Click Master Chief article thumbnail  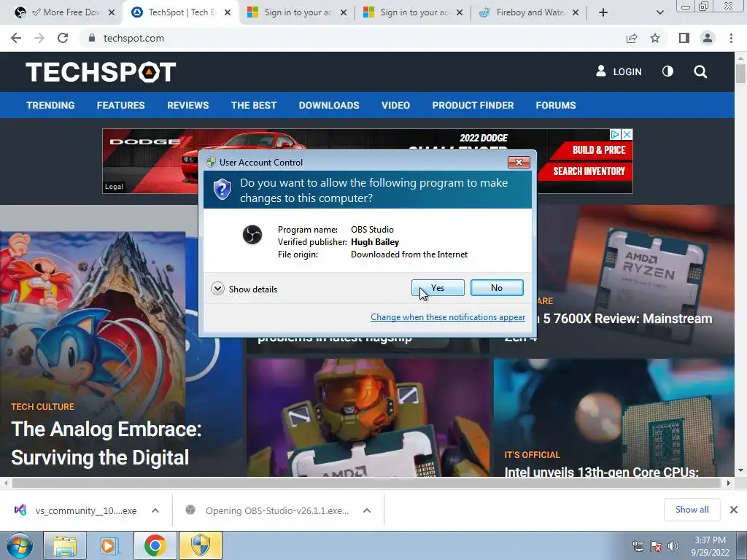click(369, 418)
